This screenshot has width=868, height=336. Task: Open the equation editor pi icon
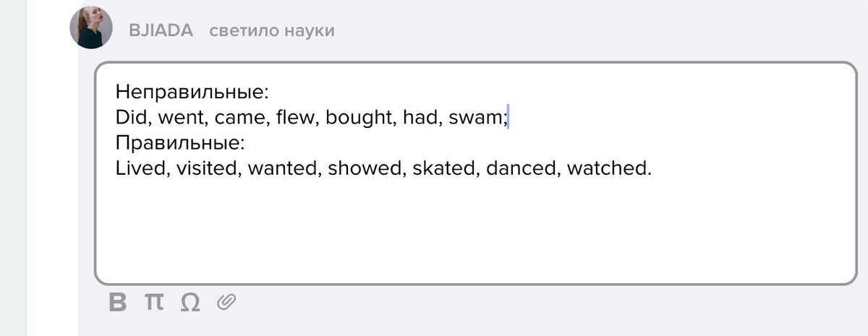pyautogui.click(x=153, y=302)
